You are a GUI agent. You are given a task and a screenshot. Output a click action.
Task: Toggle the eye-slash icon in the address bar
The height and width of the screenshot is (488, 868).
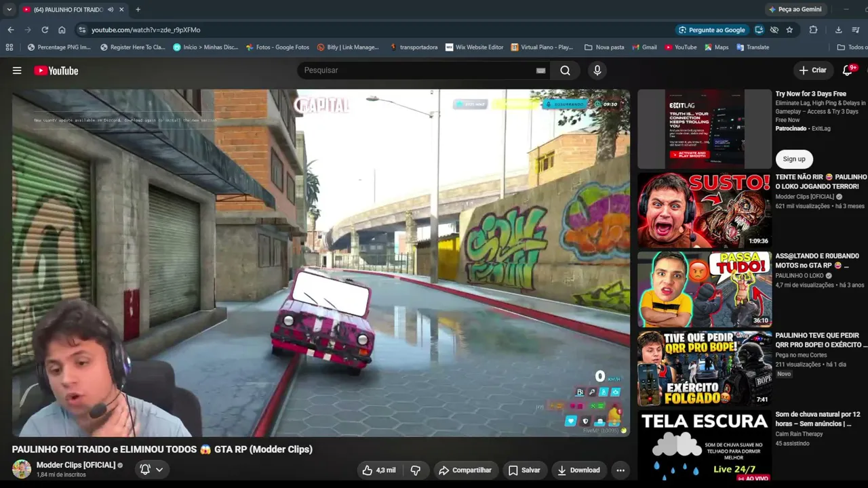click(x=774, y=30)
